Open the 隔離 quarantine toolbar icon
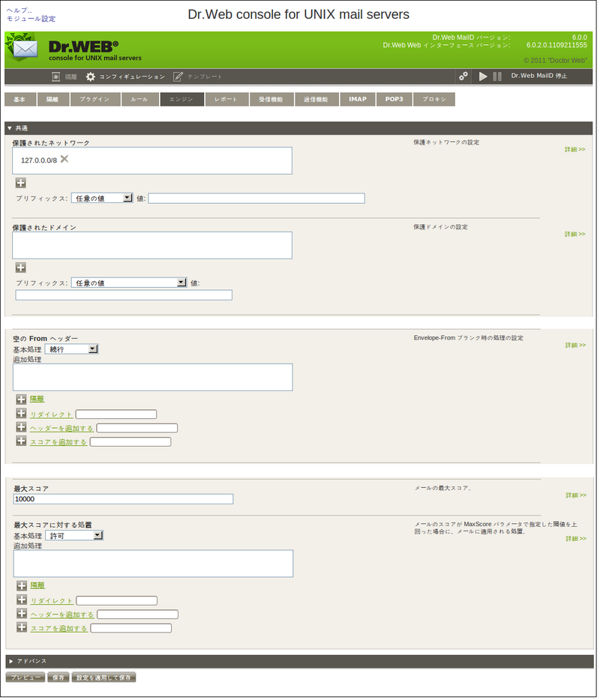 [55, 76]
